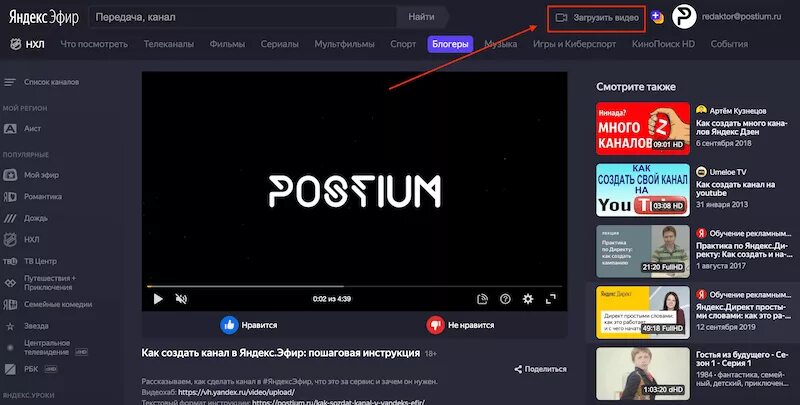Image resolution: width=800 pixels, height=405 pixels.
Task: Click the Найти search button
Action: 422,17
